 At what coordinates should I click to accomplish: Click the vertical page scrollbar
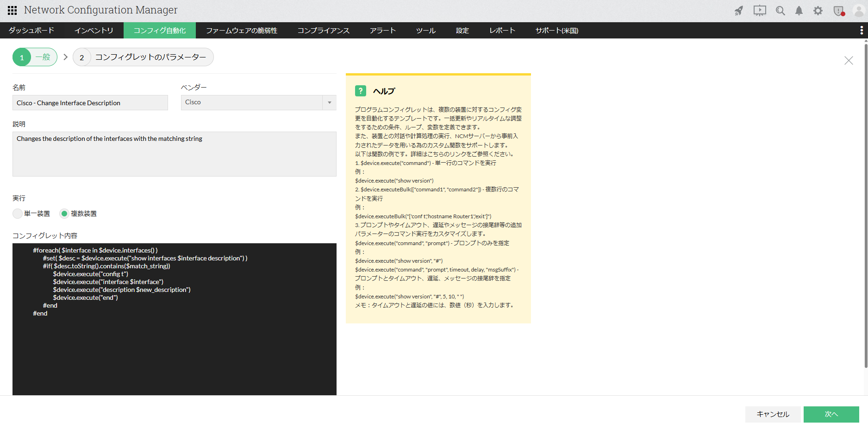(x=866, y=204)
